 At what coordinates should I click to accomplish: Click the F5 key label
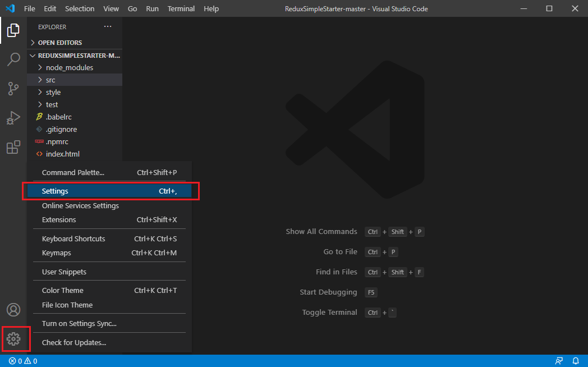pos(371,292)
